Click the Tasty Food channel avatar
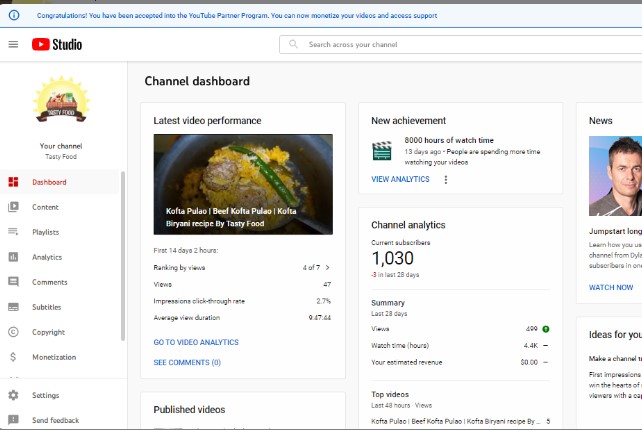This screenshot has height=430, width=642. point(61,100)
